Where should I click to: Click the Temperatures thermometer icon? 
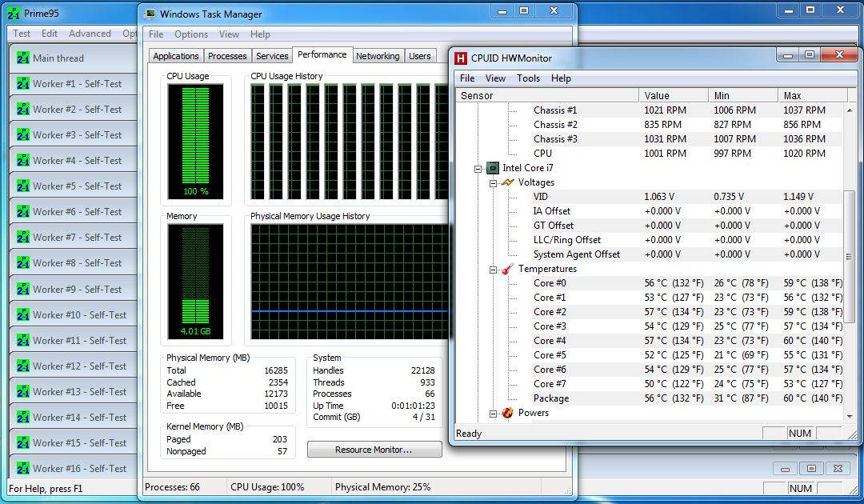pos(508,269)
